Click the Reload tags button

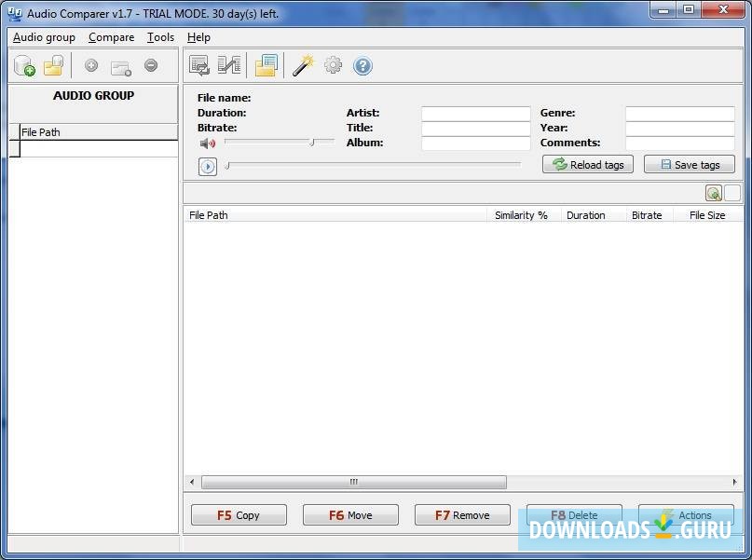click(x=588, y=164)
